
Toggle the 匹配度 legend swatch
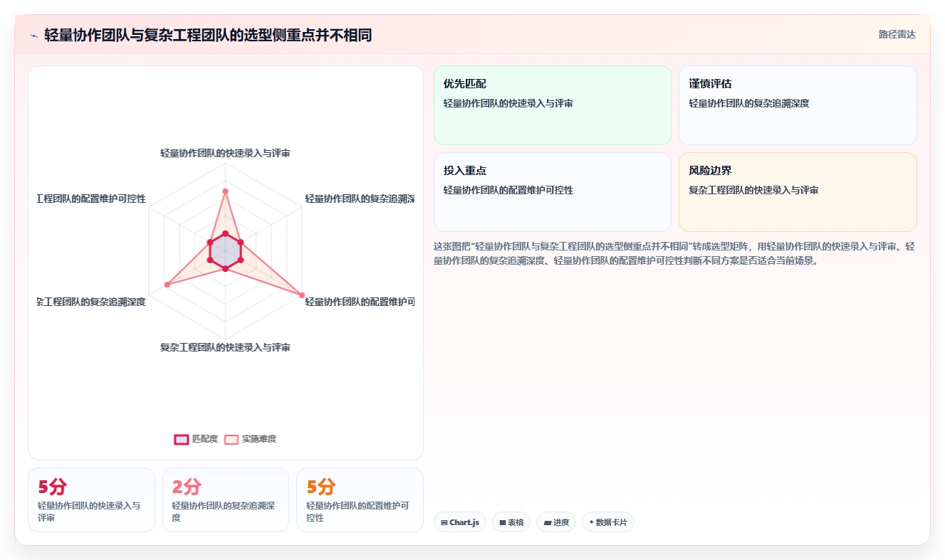[182, 439]
